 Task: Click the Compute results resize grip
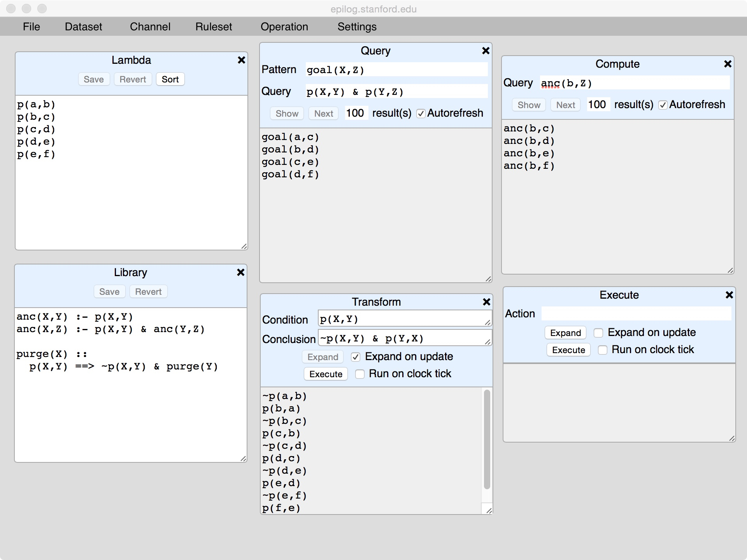tap(730, 270)
